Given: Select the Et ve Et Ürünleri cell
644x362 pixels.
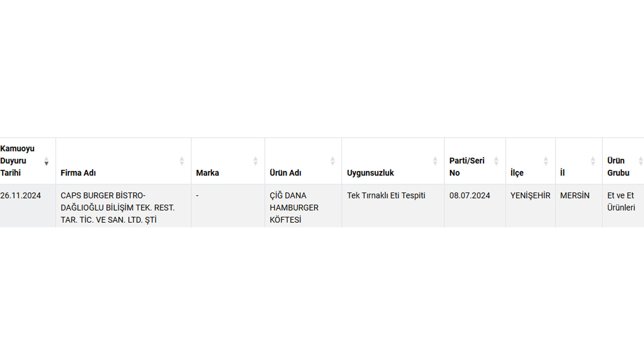Looking at the screenshot, I should (621, 202).
